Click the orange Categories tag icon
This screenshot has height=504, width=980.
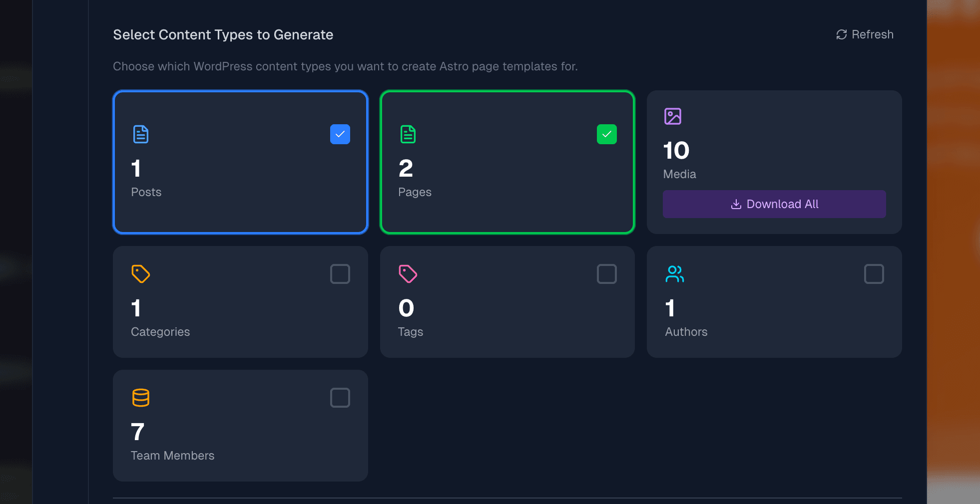(x=141, y=274)
